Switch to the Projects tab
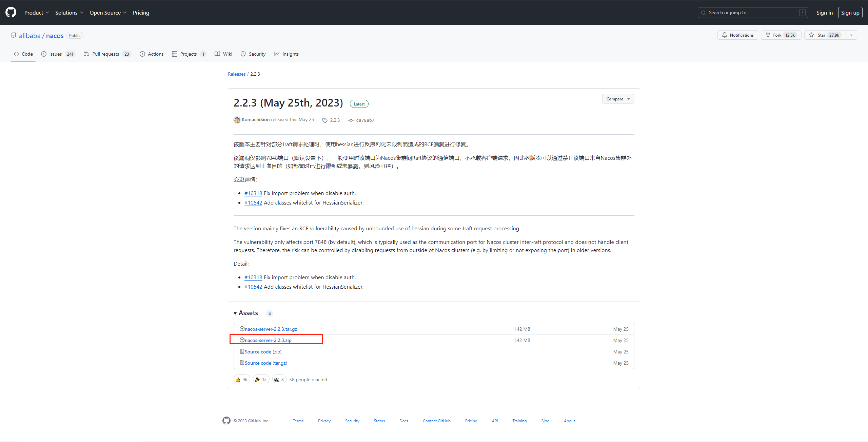 pyautogui.click(x=189, y=54)
